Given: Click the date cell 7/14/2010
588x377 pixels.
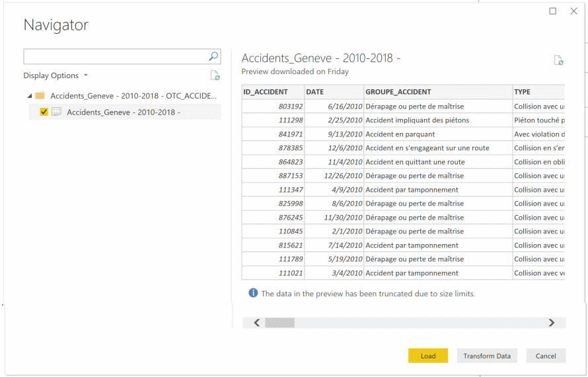Looking at the screenshot, I should click(x=334, y=245).
